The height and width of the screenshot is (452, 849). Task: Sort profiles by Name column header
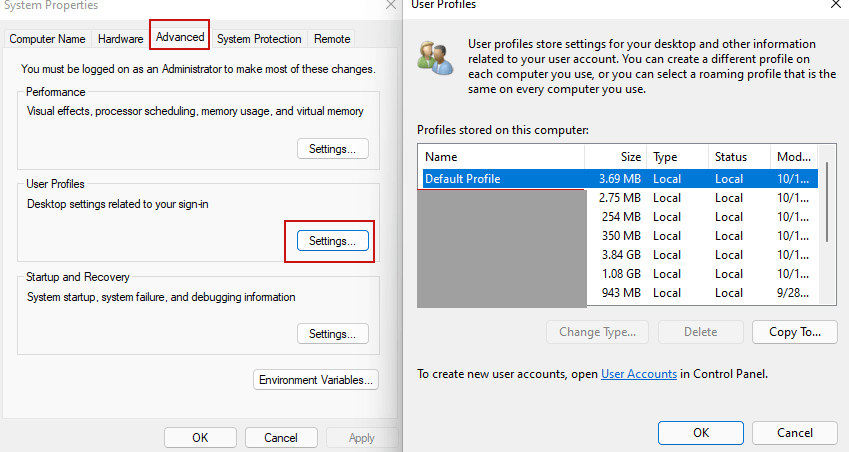tap(501, 157)
